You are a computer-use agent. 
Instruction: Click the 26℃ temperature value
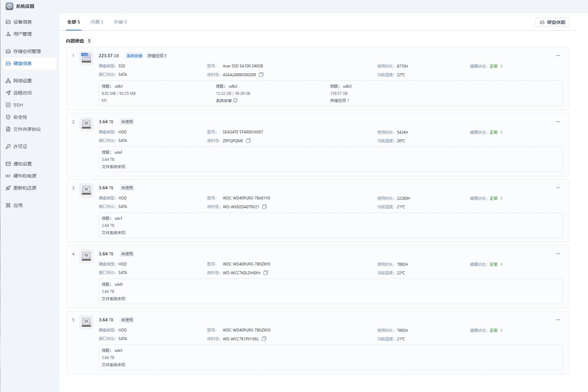[401, 141]
